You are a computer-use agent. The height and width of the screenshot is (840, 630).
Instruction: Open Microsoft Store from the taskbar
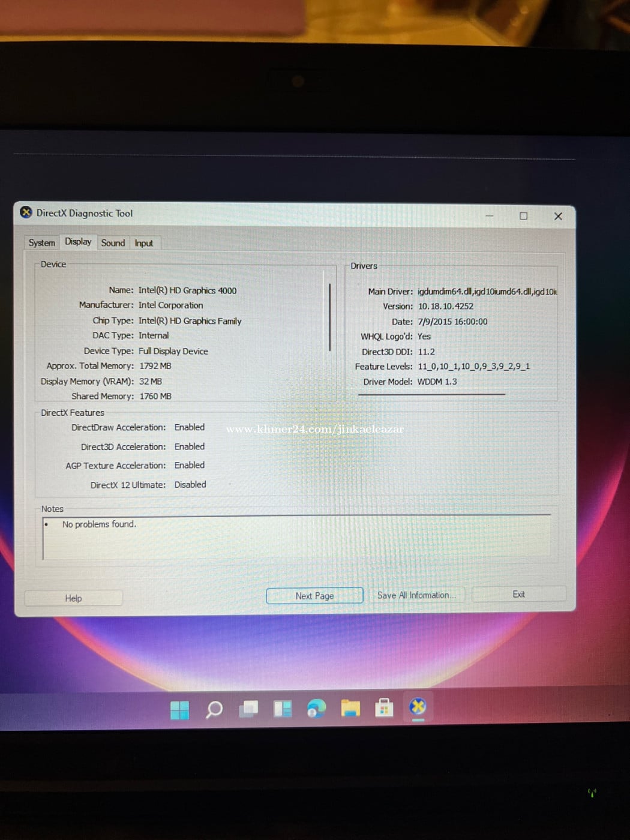tap(384, 709)
